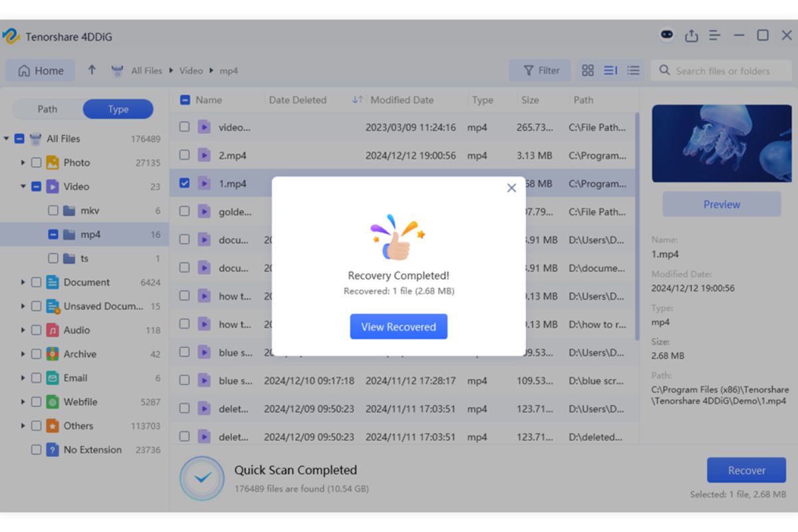Expand the Email tree node

pos(23,378)
